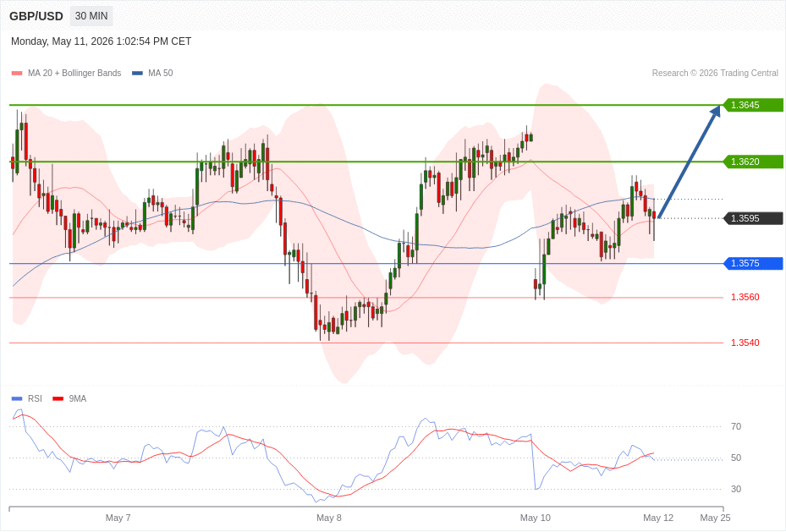This screenshot has height=532, width=786.
Task: Toggle the MA 50 legend entry
Action: [x=152, y=73]
